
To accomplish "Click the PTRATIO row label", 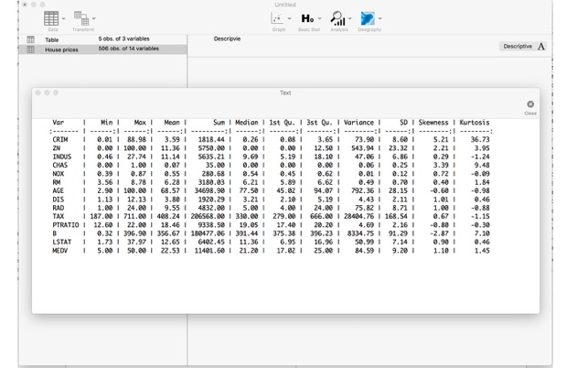I will tap(66, 225).
